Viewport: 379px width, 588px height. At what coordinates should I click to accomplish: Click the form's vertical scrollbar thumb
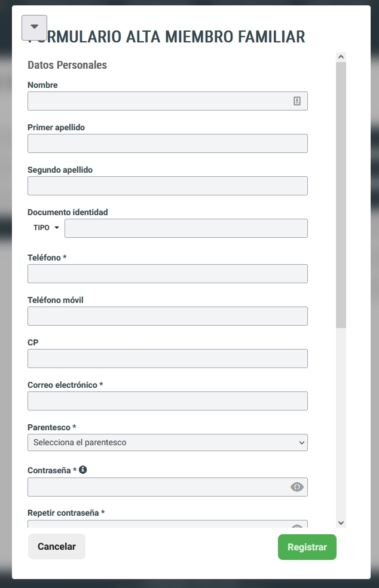coord(341,195)
